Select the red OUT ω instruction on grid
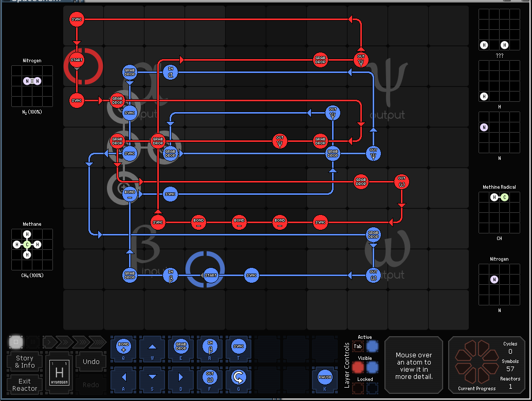This screenshot has width=532, height=401. tap(401, 182)
